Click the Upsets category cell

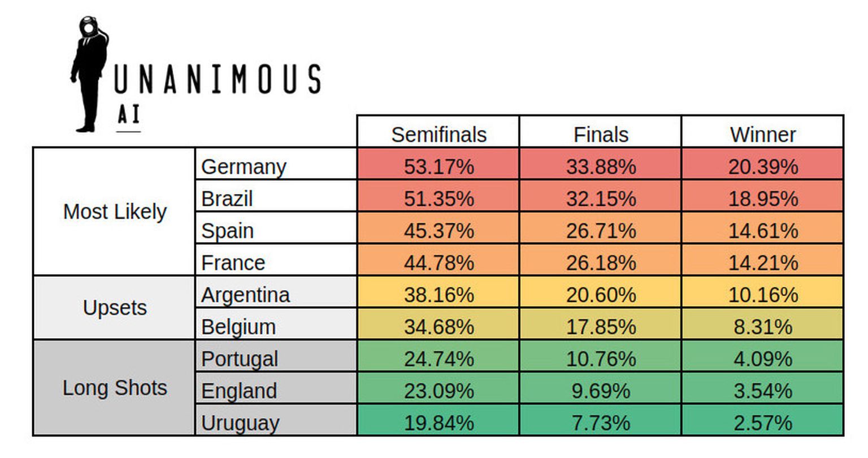point(114,308)
